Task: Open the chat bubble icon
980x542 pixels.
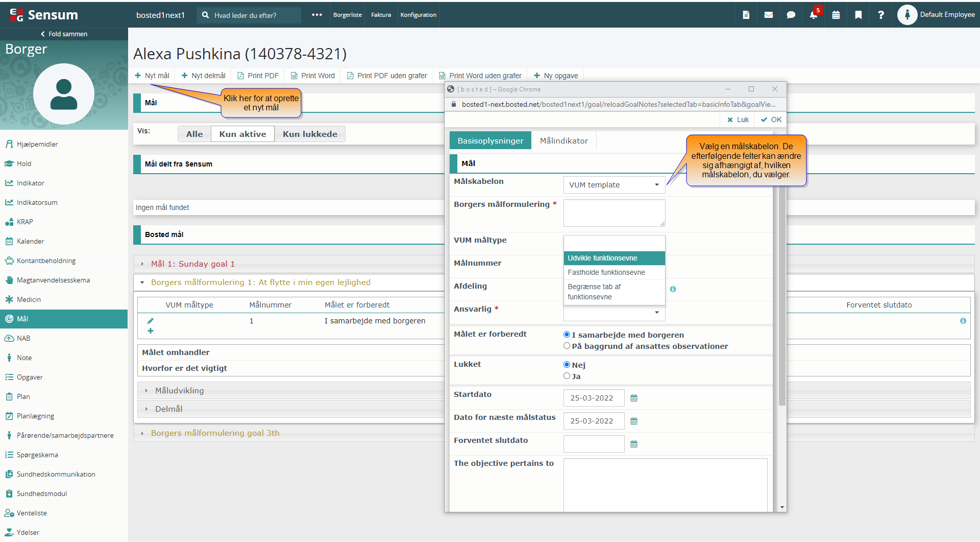Action: [x=791, y=15]
